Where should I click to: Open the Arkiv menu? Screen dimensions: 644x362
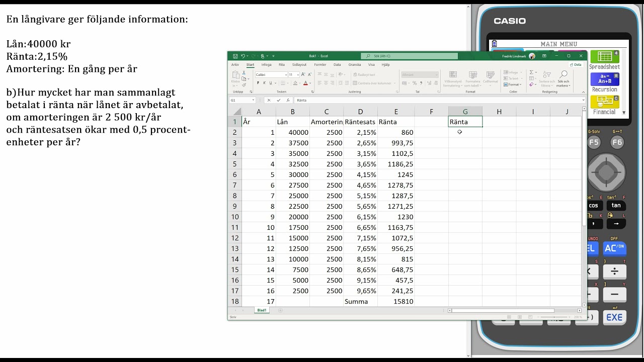coord(235,65)
